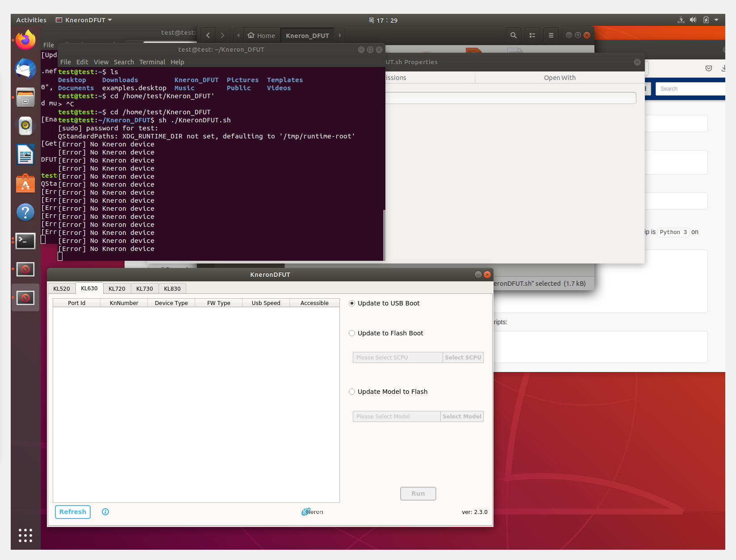Launch LibreOffice Writer from the dock
This screenshot has height=560, width=736.
25,155
